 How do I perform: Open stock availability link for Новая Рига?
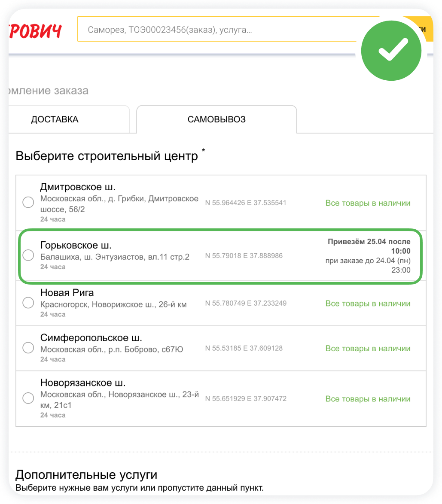[368, 303]
